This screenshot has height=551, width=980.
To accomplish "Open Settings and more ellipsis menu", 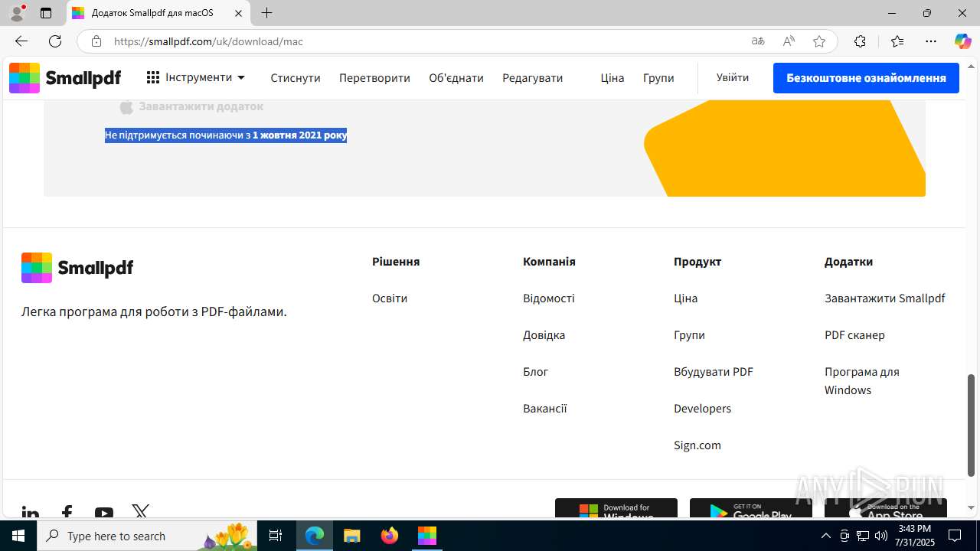I will pyautogui.click(x=931, y=41).
